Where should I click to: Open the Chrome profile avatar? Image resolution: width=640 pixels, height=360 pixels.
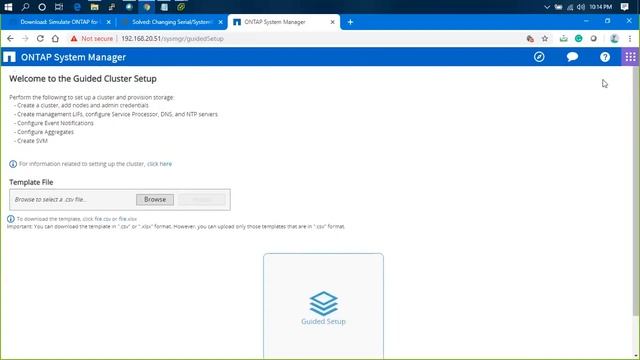click(614, 38)
